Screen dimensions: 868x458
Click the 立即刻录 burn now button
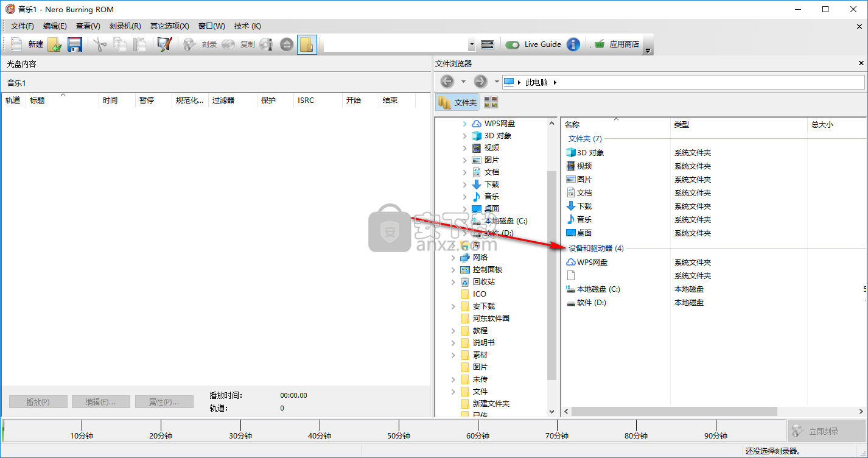826,431
